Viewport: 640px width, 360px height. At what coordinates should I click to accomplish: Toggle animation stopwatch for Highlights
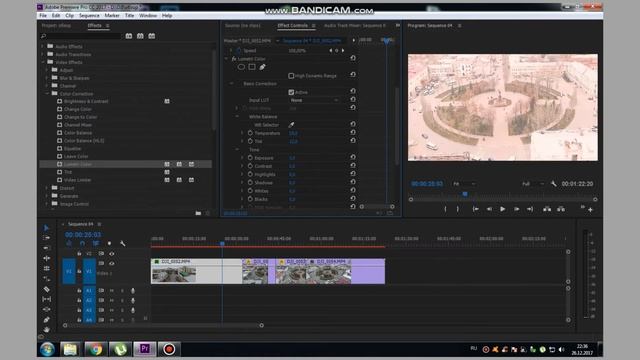[x=250, y=174]
